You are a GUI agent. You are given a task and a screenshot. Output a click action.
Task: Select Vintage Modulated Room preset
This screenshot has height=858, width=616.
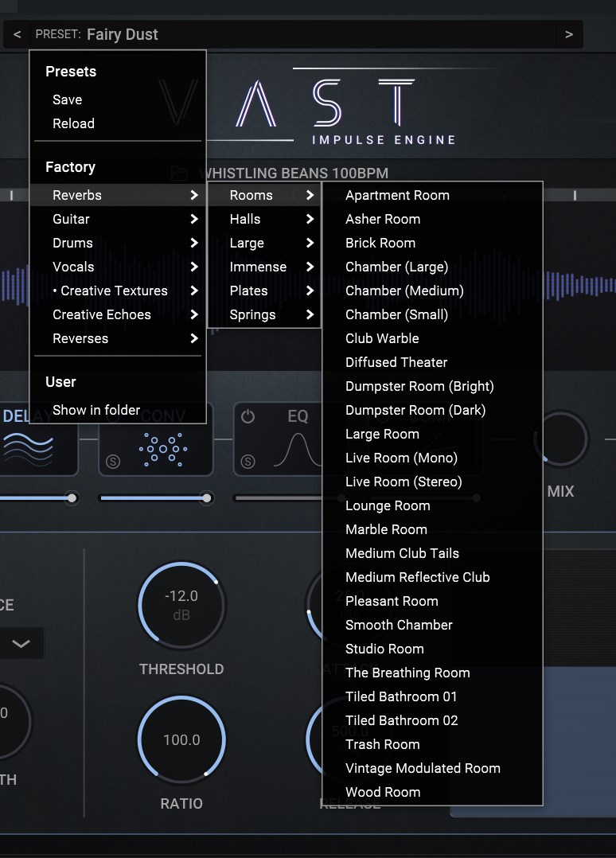coord(423,768)
